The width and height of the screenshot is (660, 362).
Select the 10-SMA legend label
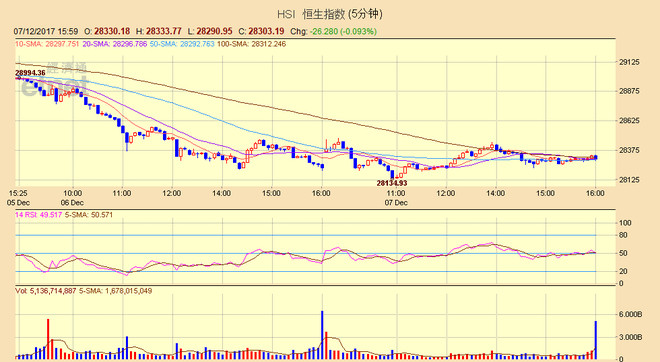(47, 44)
